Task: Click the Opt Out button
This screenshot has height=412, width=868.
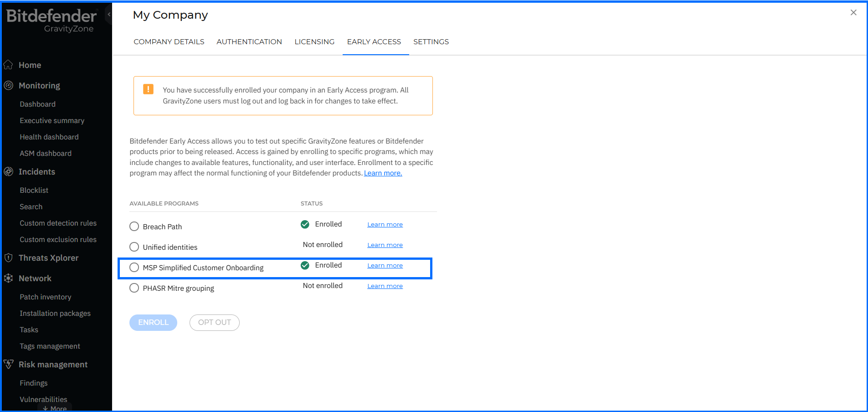Action: 215,323
